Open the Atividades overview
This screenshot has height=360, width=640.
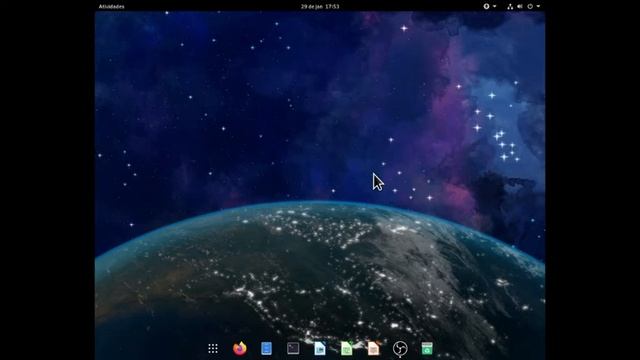pos(111,7)
